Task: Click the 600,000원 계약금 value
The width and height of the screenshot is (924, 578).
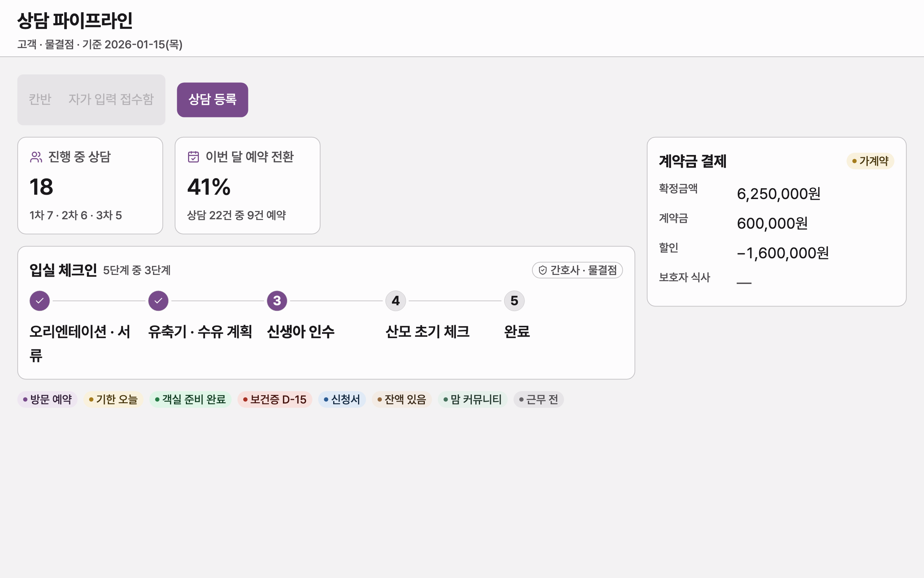Action: [x=772, y=223]
